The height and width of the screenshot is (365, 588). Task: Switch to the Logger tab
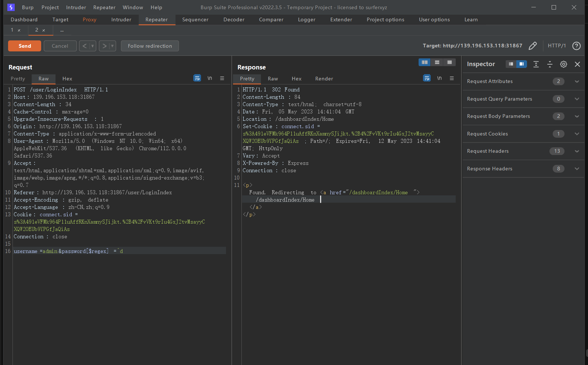306,19
